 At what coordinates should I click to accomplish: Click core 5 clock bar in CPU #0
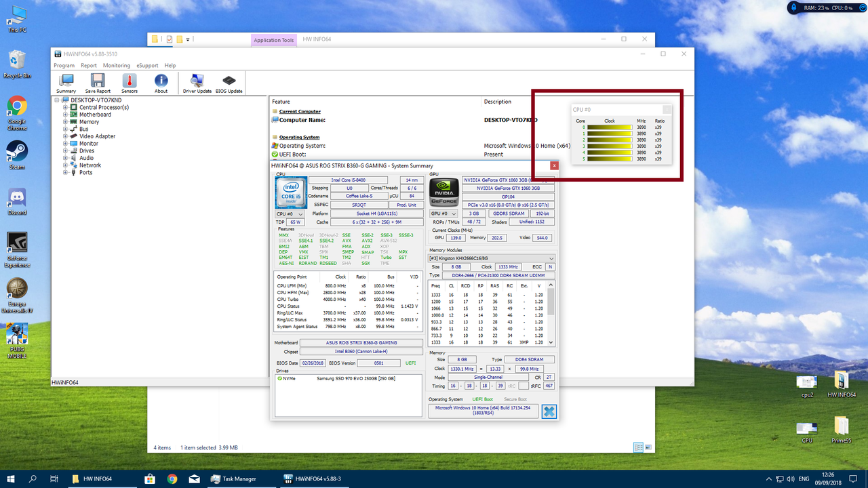pyautogui.click(x=610, y=159)
